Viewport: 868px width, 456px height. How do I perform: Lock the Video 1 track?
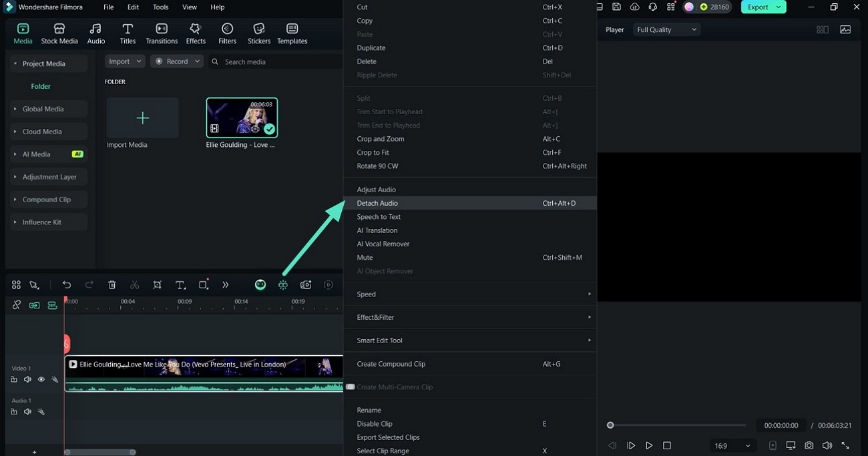click(x=14, y=379)
